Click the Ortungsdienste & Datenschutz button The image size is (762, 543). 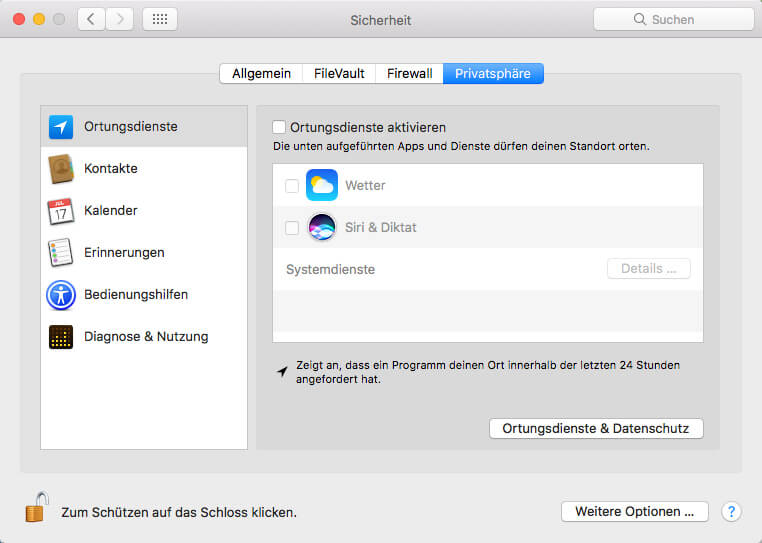596,428
